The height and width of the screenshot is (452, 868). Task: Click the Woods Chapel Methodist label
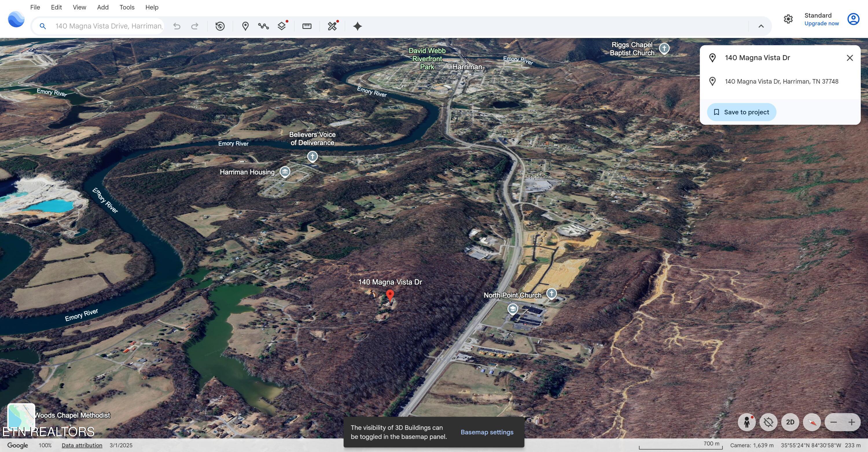[x=72, y=415]
